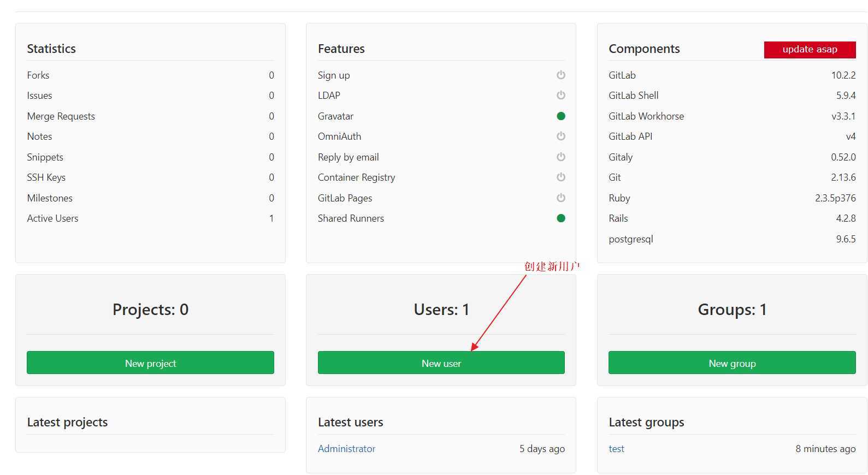
Task: Click the LDAP feature label
Action: coord(329,95)
